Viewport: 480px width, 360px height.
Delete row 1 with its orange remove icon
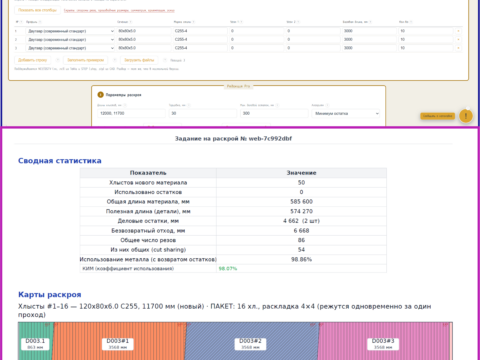point(459,31)
